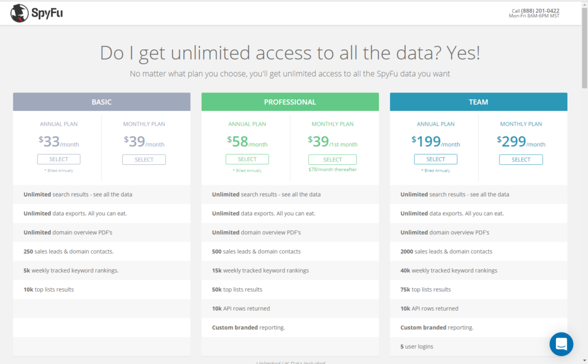Image resolution: width=588 pixels, height=364 pixels.
Task: Click 'Billed Annually' note under Basic
Action: pos(59,171)
